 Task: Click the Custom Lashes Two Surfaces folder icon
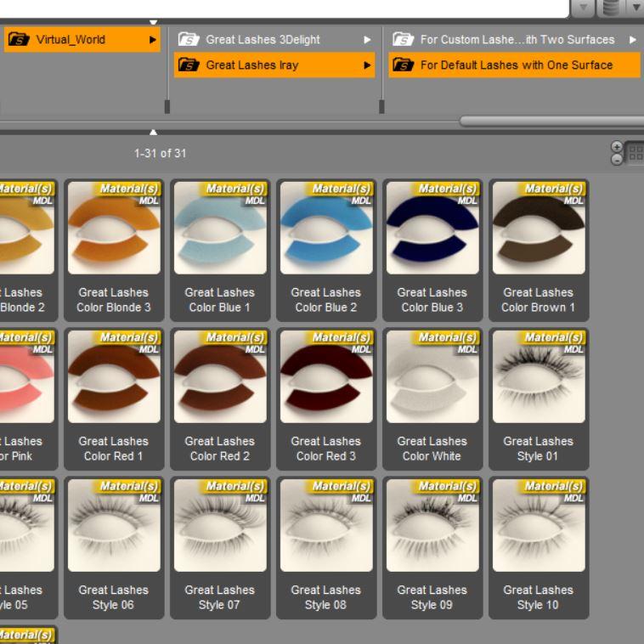pyautogui.click(x=404, y=39)
